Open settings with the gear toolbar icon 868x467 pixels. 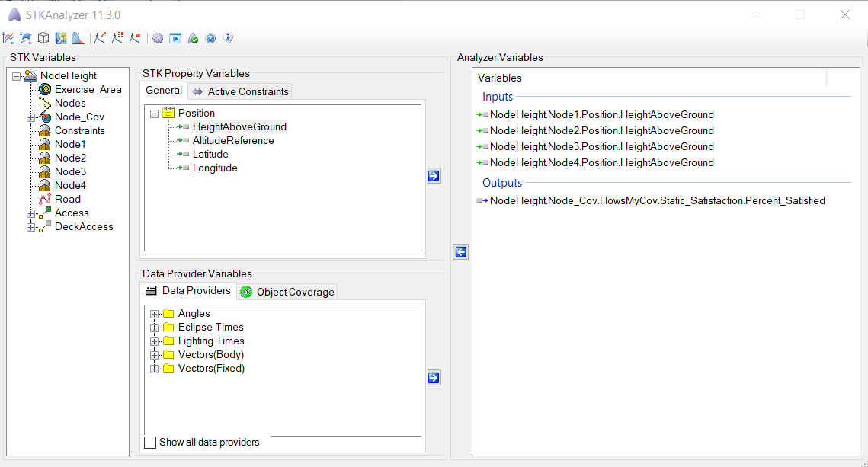pyautogui.click(x=158, y=37)
